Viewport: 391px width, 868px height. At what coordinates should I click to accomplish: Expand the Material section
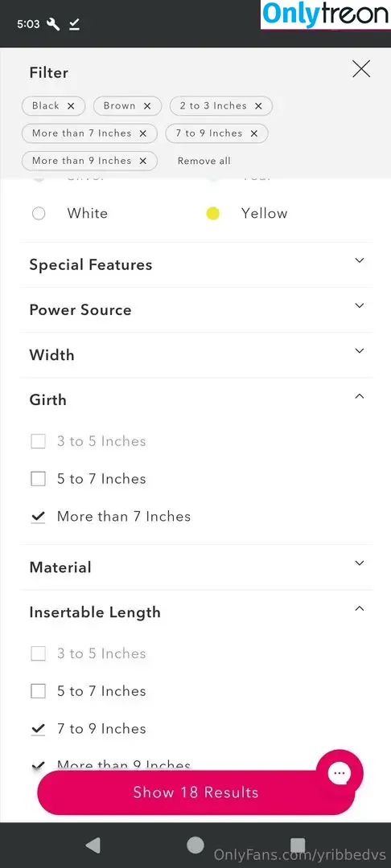[x=196, y=567]
